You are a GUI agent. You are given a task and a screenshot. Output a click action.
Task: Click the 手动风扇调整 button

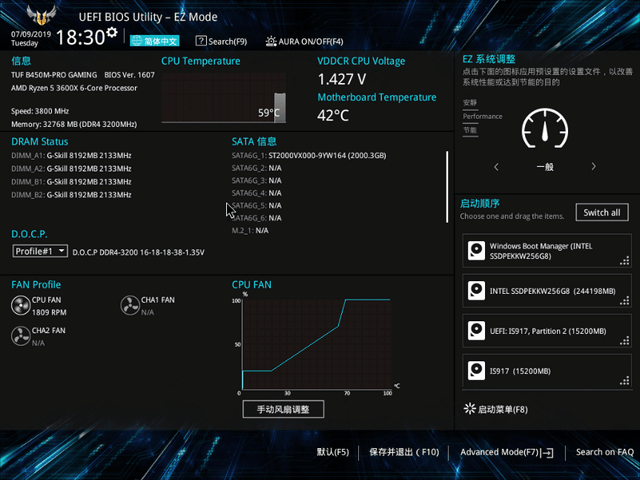283,409
